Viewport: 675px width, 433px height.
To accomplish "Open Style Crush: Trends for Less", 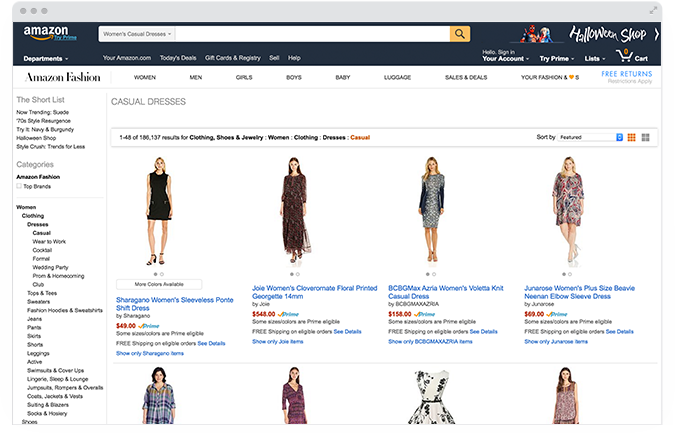I will pos(51,147).
